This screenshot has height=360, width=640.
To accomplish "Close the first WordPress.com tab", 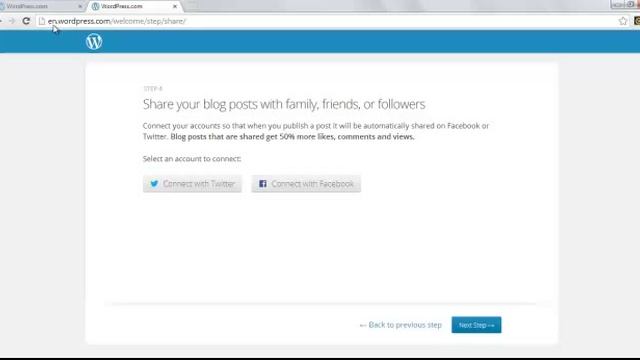I will click(80, 6).
